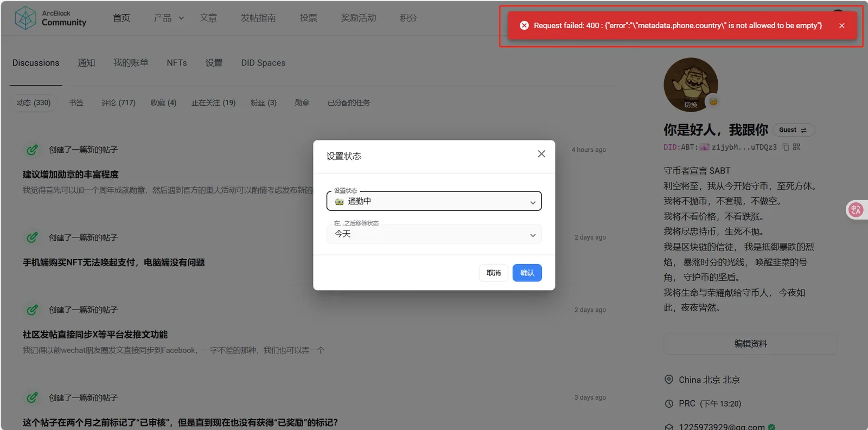Click 取消 to cancel the status dialog
This screenshot has width=868, height=430.
click(x=494, y=273)
